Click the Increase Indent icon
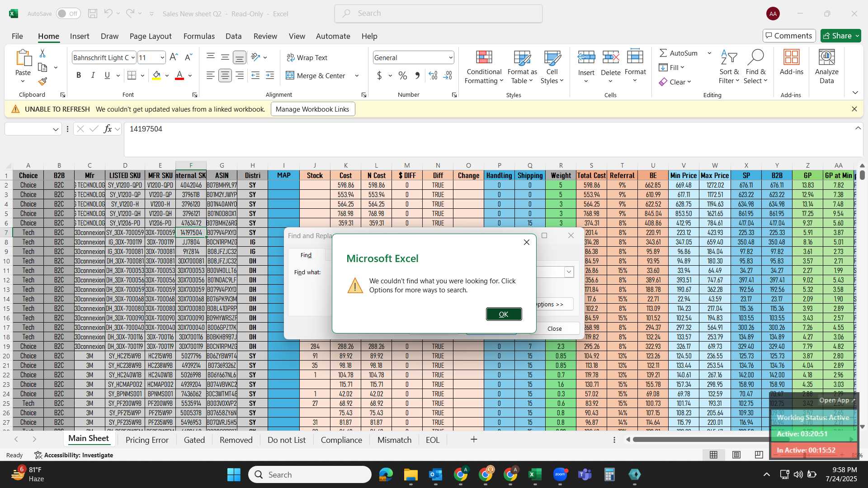868x488 pixels. tap(270, 75)
